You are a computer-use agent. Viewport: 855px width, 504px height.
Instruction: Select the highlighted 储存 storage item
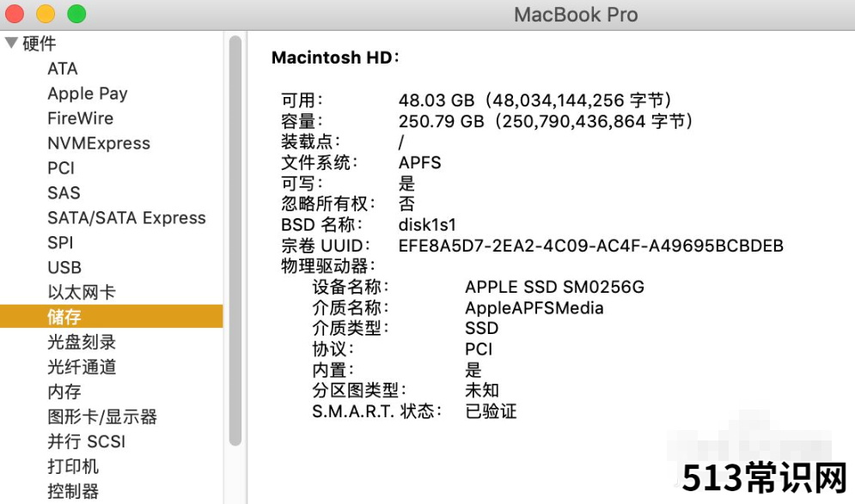[x=111, y=317]
